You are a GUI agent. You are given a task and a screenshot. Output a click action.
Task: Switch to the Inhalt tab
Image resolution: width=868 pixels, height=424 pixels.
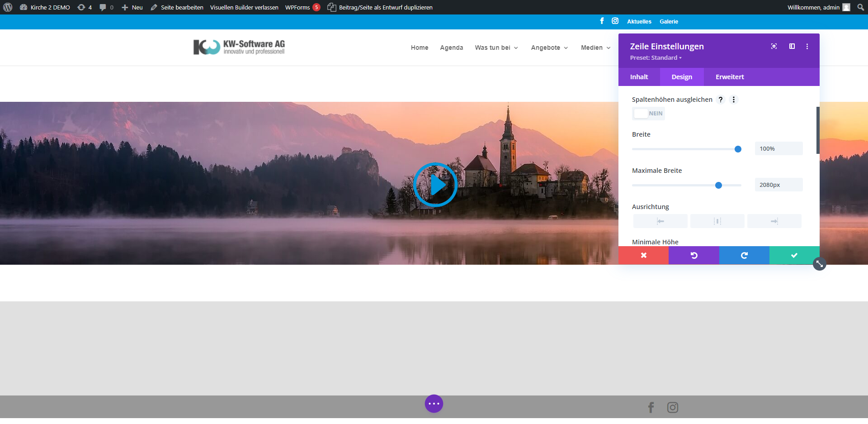[639, 77]
